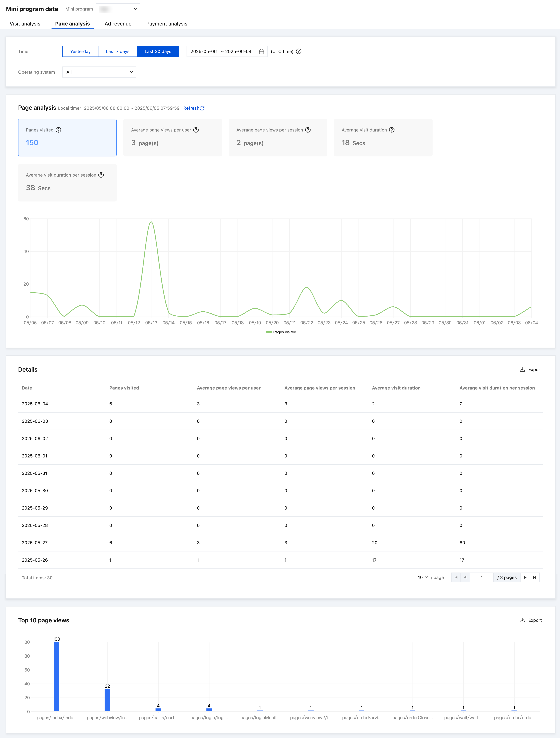Click help icon for visit duration per session
This screenshot has height=738, width=560.
(101, 175)
